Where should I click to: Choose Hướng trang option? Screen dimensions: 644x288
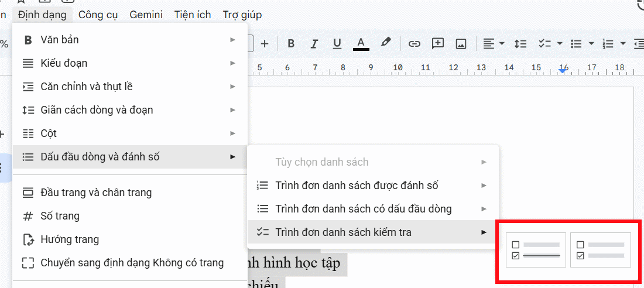tap(130, 239)
